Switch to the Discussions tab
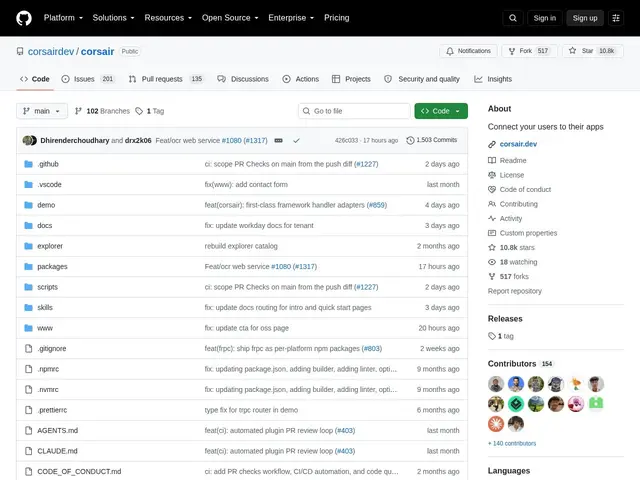 [x=243, y=79]
